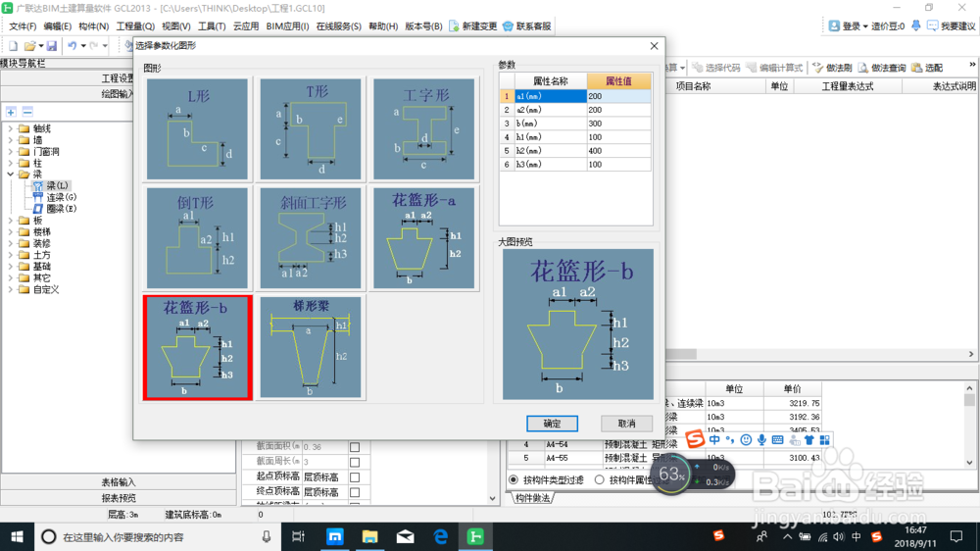980x551 pixels.
Task: Switch to the 表格输入 panel tab
Action: (119, 482)
